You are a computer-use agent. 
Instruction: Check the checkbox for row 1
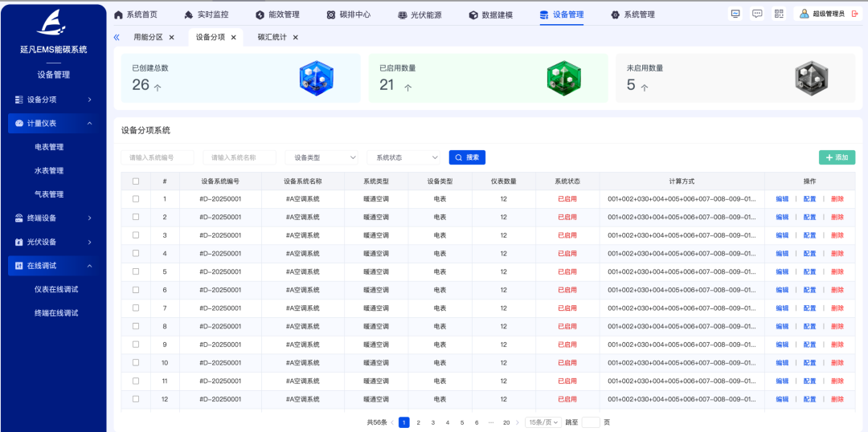coord(136,199)
